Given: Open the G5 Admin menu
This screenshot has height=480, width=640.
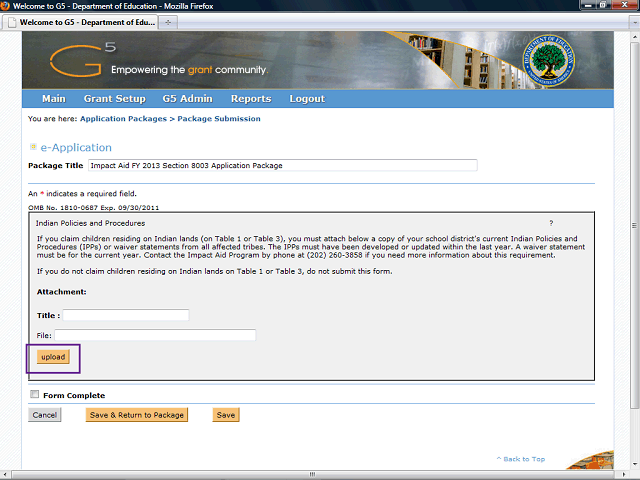Looking at the screenshot, I should (x=187, y=99).
